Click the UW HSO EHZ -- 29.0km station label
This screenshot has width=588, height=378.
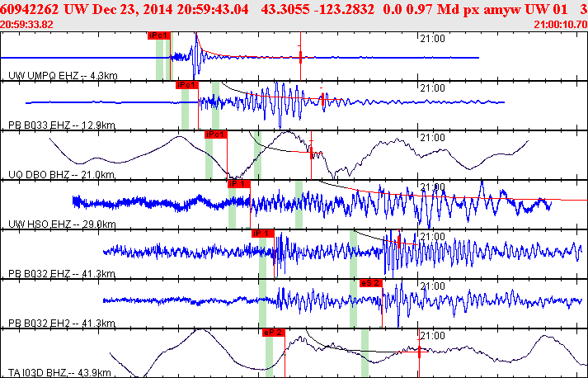point(62,224)
